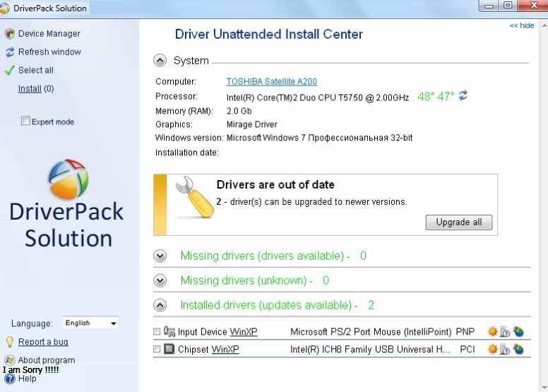Check the Input Device WinXP checkbox
The image size is (548, 392).
tap(157, 331)
